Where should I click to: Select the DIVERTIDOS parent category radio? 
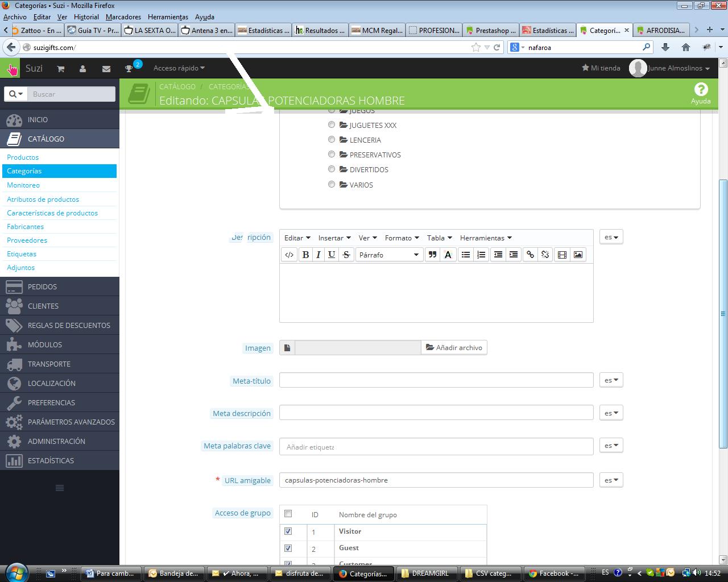[x=332, y=169]
